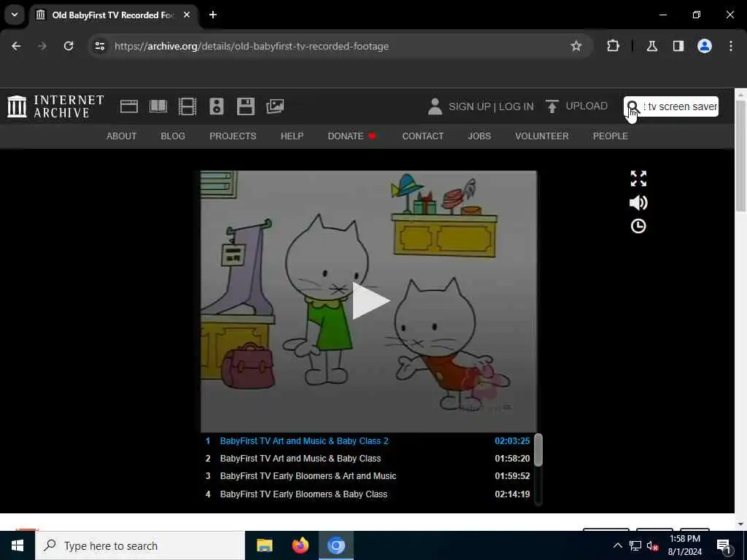Click the UPLOAD link

tap(587, 106)
